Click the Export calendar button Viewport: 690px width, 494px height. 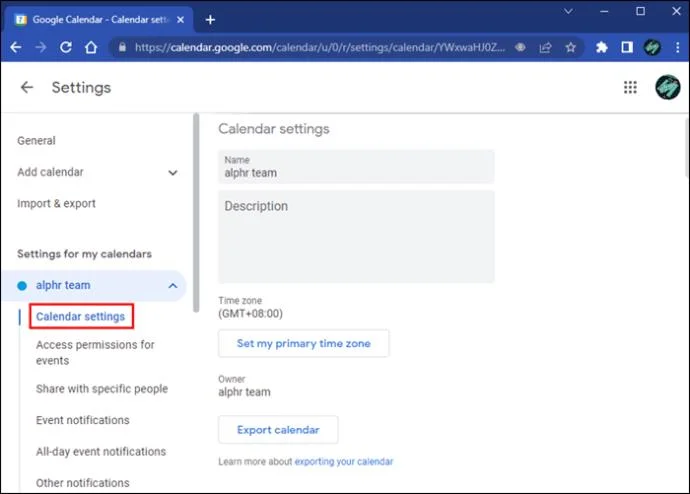(278, 430)
